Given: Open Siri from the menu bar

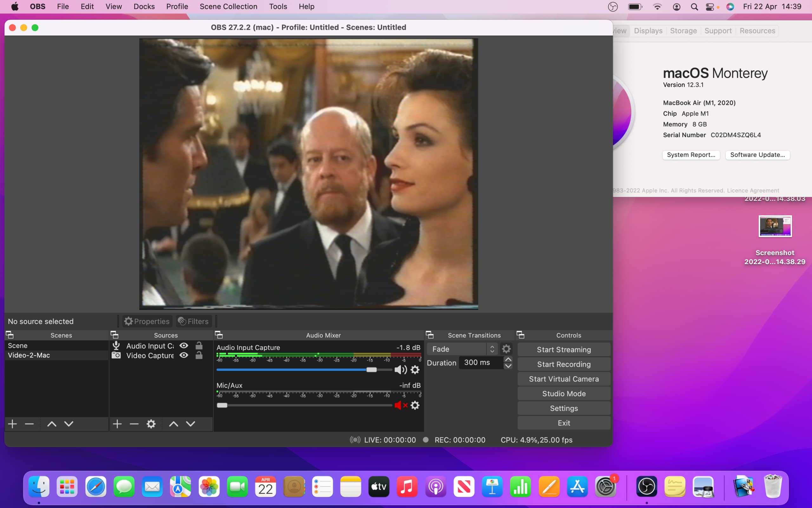Looking at the screenshot, I should [x=730, y=7].
